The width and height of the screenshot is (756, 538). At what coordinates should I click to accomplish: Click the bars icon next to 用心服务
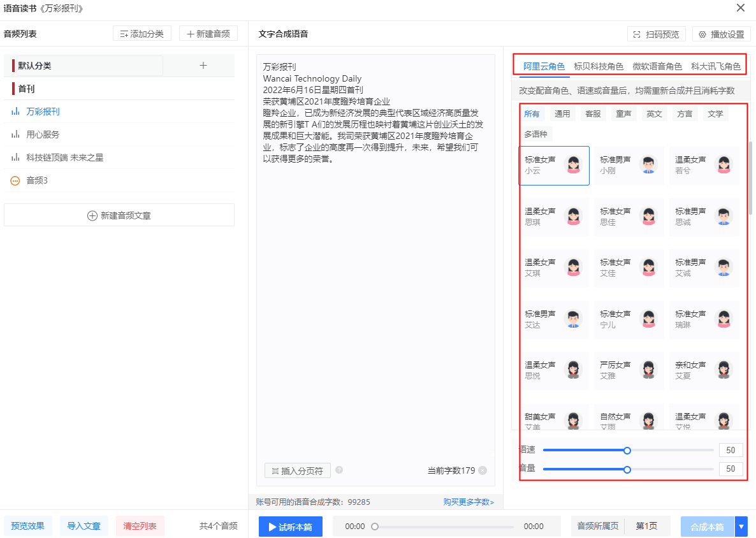tap(15, 134)
